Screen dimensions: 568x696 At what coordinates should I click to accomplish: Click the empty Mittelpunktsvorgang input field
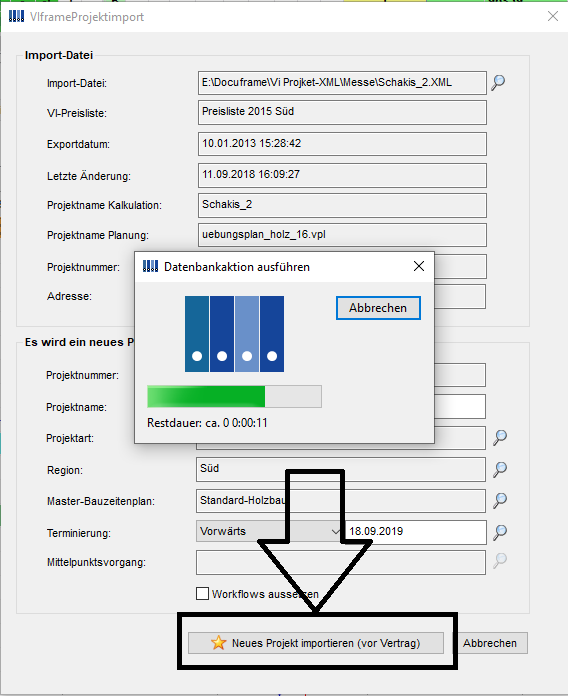click(341, 562)
